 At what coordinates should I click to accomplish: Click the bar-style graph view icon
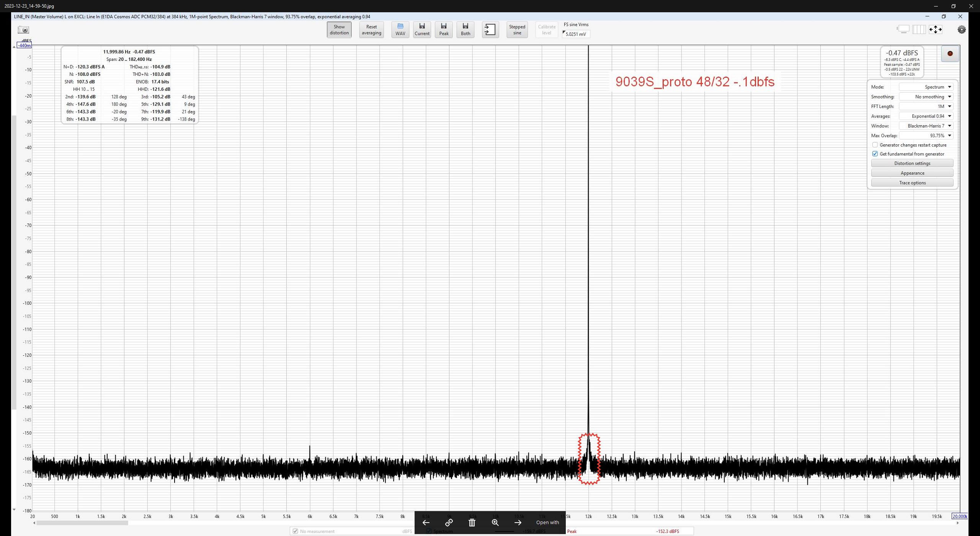(x=919, y=29)
